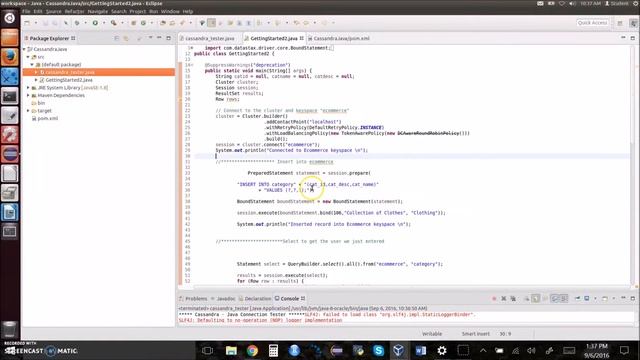Click Display Selected Console icon
Screen dimensions: 640x360
587,299
